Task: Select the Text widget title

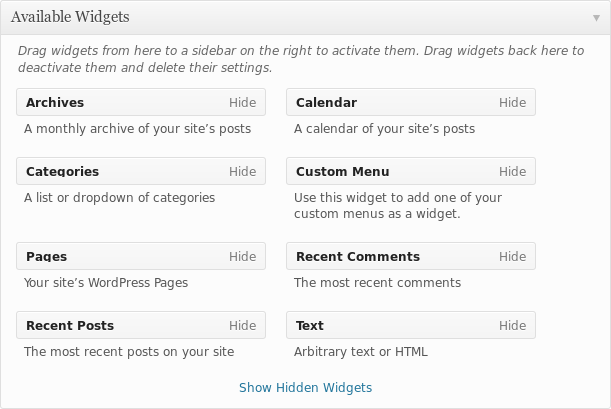Action: coord(310,325)
